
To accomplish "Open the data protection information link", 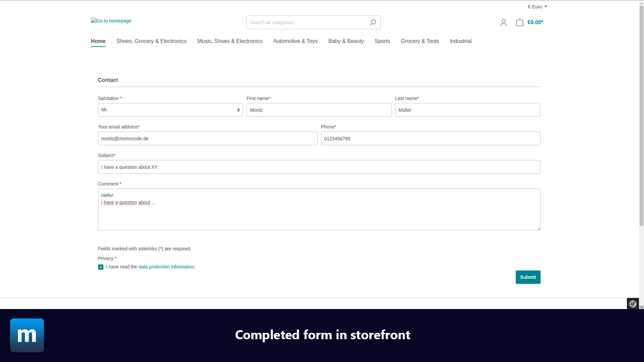I will pos(166,266).
